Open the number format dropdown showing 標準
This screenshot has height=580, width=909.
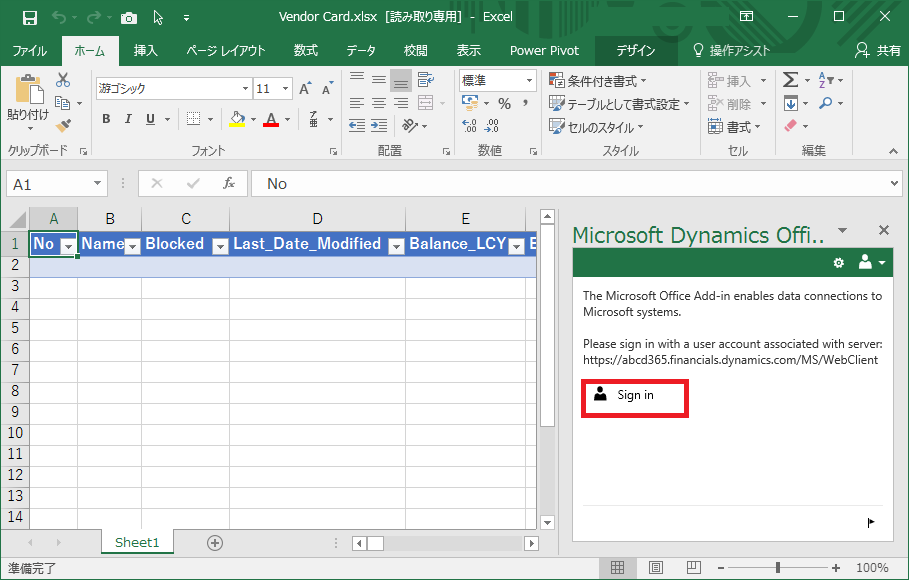[x=529, y=81]
